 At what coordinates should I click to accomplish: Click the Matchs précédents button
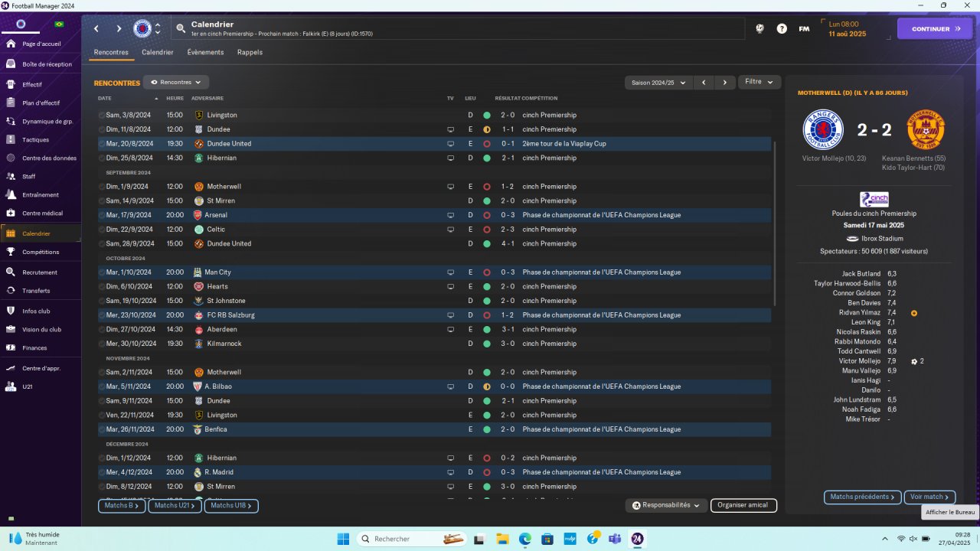point(863,497)
